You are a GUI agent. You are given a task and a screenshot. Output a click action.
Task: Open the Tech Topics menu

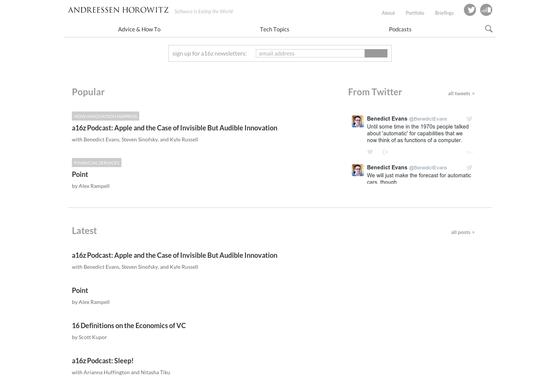(274, 29)
